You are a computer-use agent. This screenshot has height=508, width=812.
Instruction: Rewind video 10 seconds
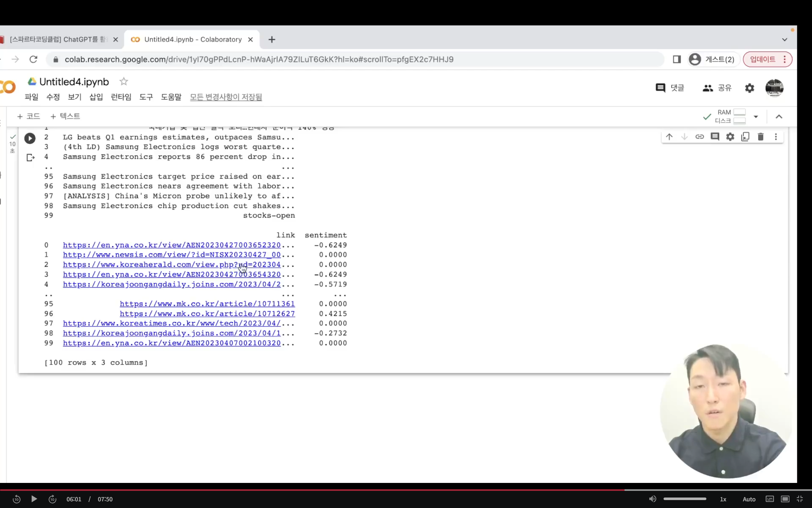[16, 499]
